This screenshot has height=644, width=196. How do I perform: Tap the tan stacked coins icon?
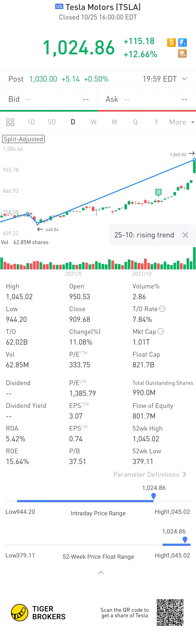182,53
